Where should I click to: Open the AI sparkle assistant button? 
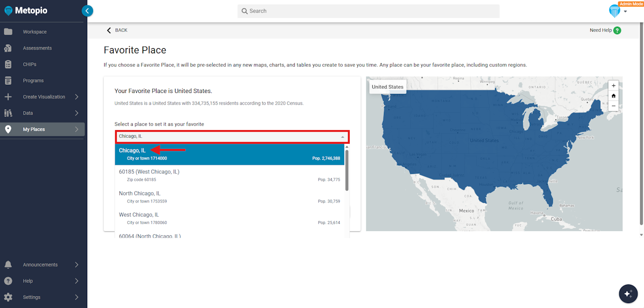pyautogui.click(x=627, y=294)
